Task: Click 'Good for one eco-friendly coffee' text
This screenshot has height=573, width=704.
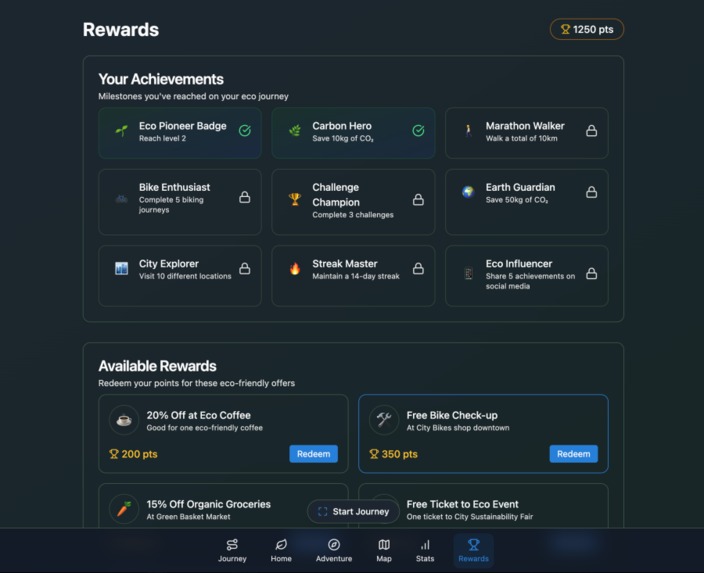Action: click(204, 428)
